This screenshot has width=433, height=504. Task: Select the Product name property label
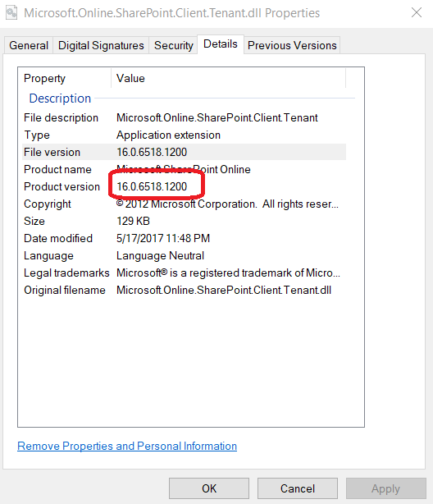pyautogui.click(x=57, y=169)
